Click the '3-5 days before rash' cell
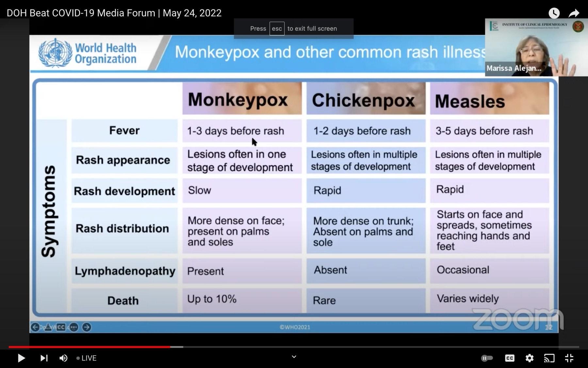This screenshot has width=588, height=368. click(489, 131)
